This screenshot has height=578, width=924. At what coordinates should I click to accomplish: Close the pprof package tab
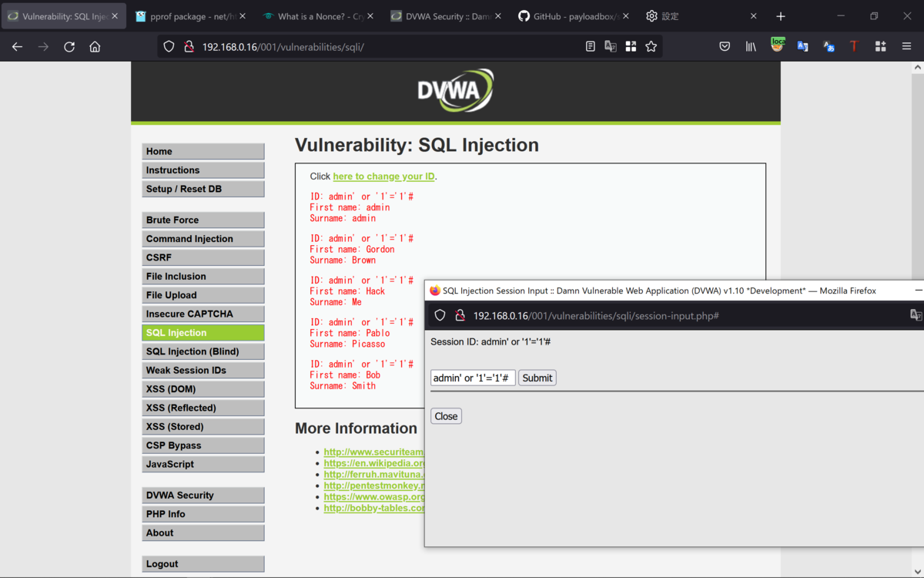pos(243,16)
